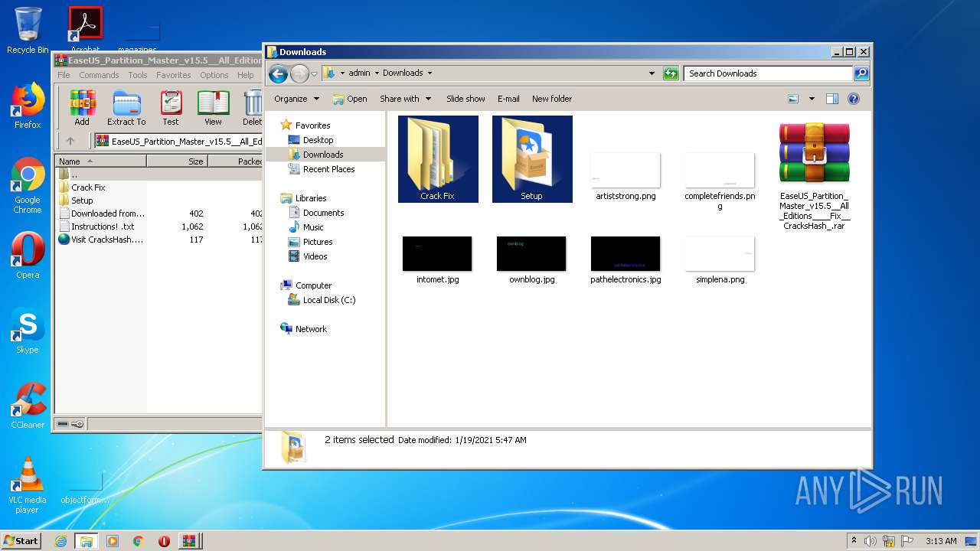
Task: Open the WinRAR Options menu
Action: coord(214,75)
